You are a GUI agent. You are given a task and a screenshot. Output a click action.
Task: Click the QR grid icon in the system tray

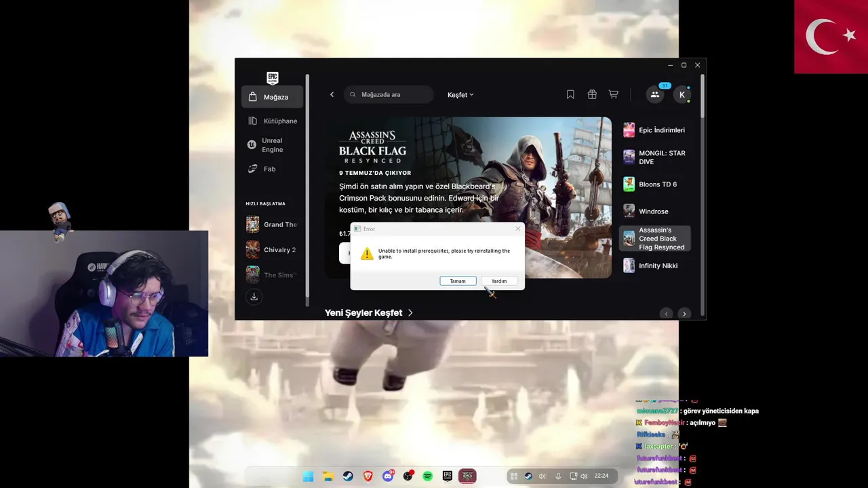[x=514, y=476]
